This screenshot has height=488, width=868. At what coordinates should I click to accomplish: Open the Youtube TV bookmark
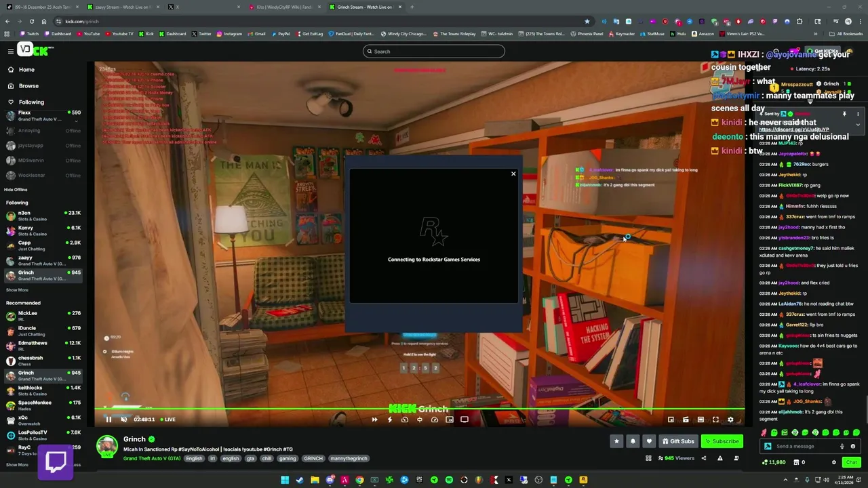click(x=119, y=34)
